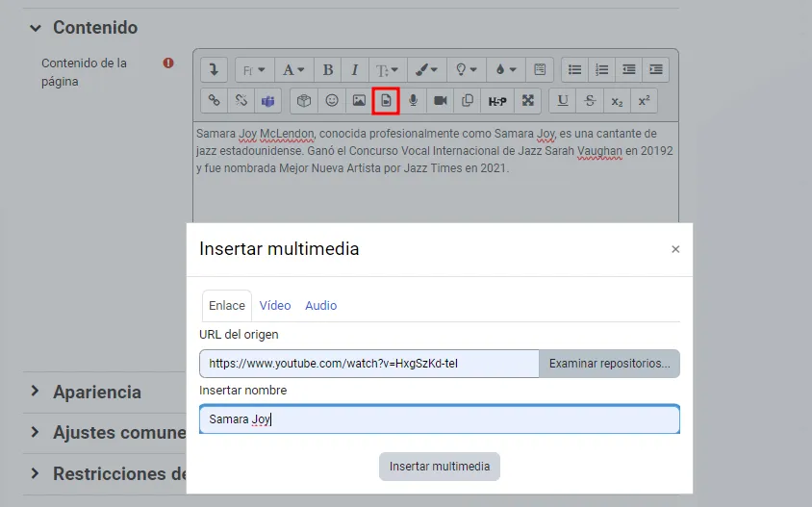
Task: Open the emoji picker smiley icon
Action: point(332,100)
